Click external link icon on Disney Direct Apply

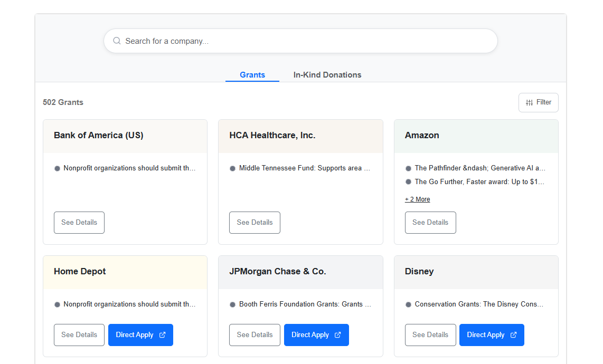point(514,334)
